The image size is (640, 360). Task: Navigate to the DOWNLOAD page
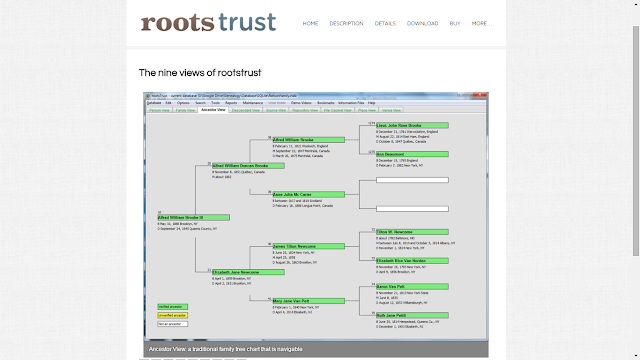coord(422,24)
